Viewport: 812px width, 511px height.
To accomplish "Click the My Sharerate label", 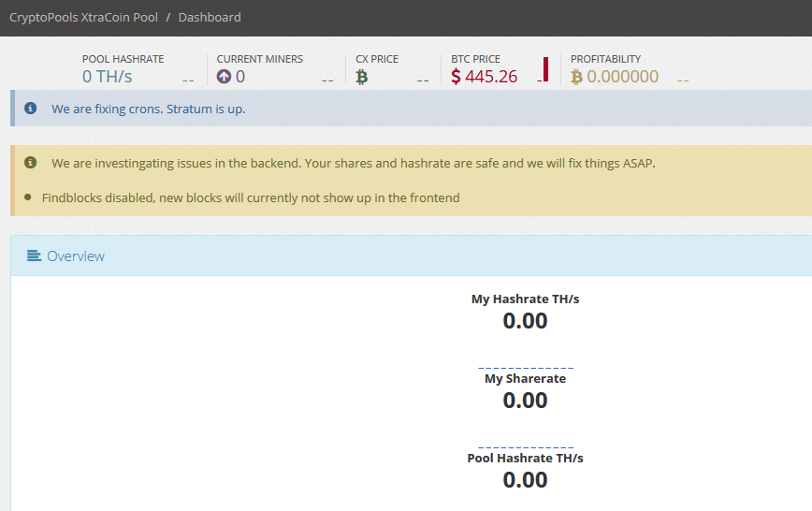I will pyautogui.click(x=525, y=378).
